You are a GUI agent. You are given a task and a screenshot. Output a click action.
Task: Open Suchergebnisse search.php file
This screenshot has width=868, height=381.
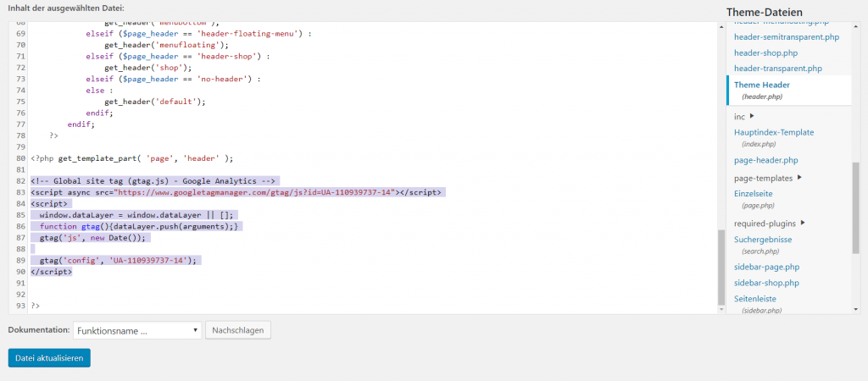pos(763,240)
